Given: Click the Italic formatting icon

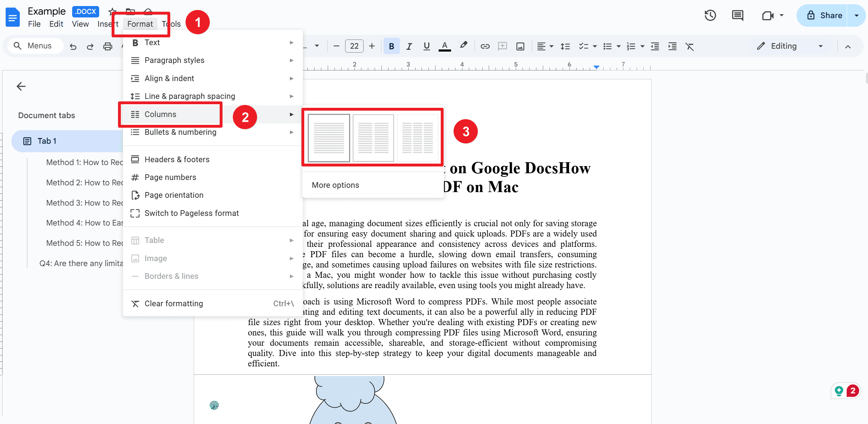Looking at the screenshot, I should click(x=408, y=46).
